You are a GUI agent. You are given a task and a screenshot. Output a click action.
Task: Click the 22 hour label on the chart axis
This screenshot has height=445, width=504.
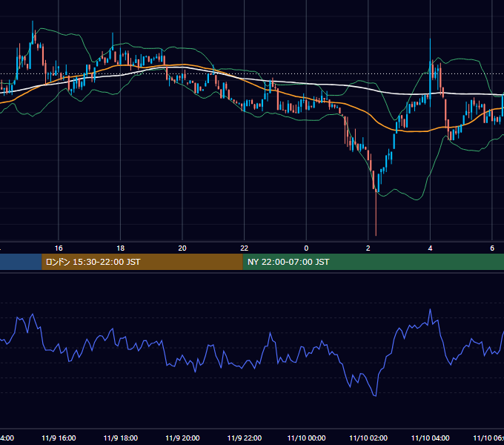pyautogui.click(x=245, y=248)
